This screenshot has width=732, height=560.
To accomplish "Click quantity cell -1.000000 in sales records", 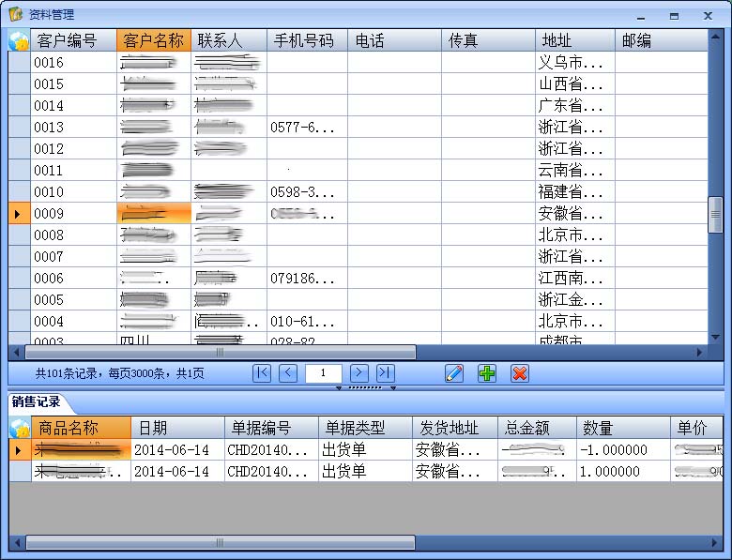I will (624, 450).
